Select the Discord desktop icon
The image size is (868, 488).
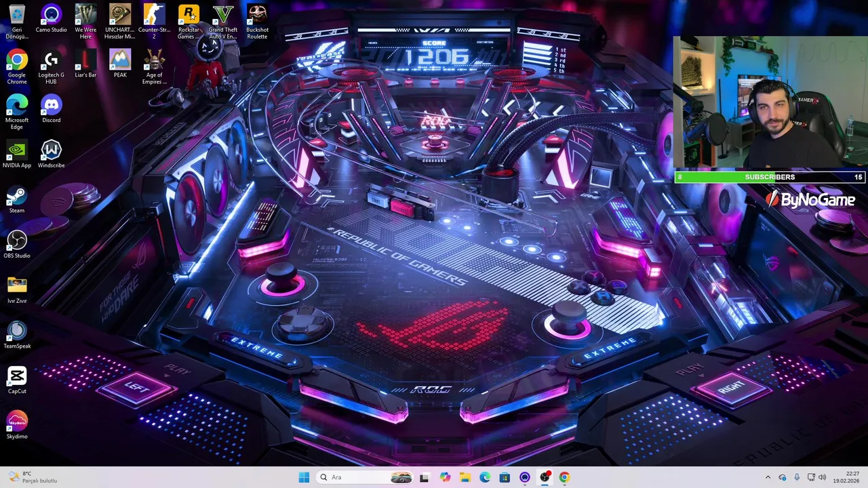pyautogui.click(x=51, y=109)
